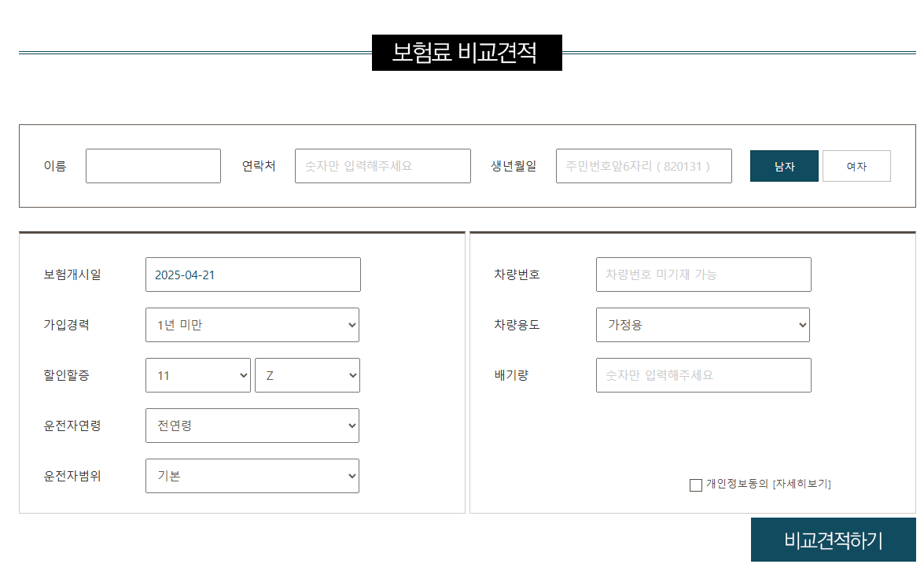The width and height of the screenshot is (924, 564).
Task: Click the 배기량 engine displacement input field
Action: pyautogui.click(x=702, y=375)
